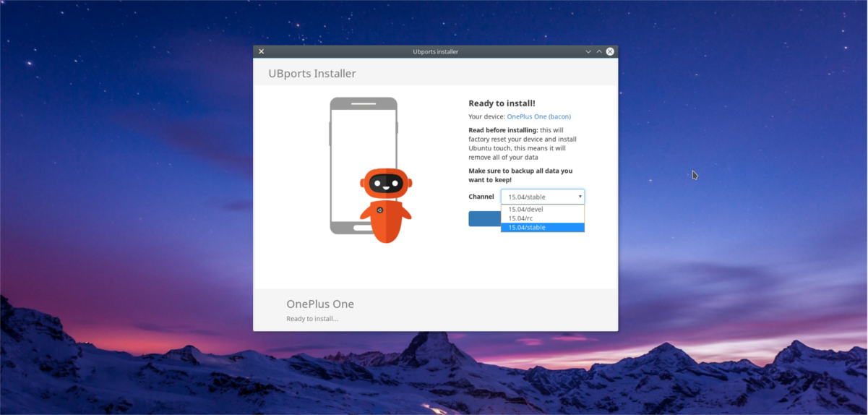Click the blue install button
Screen dimensions: 868x415
point(484,218)
